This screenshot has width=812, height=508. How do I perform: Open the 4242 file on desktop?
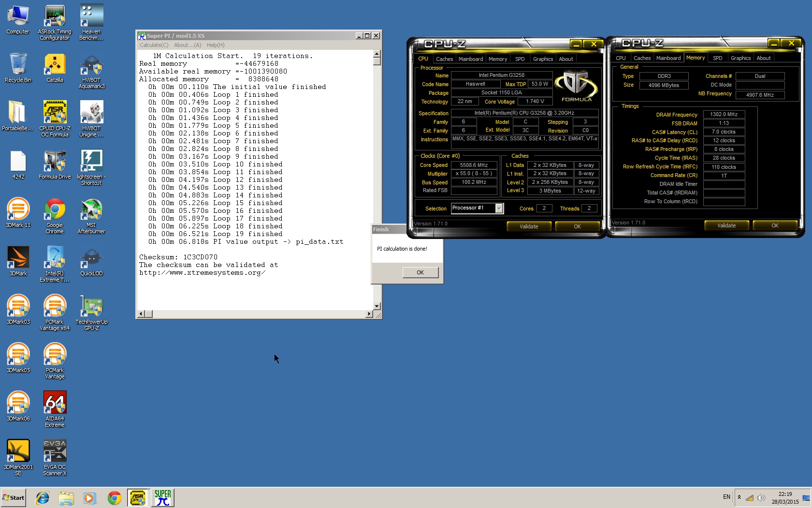coord(18,164)
